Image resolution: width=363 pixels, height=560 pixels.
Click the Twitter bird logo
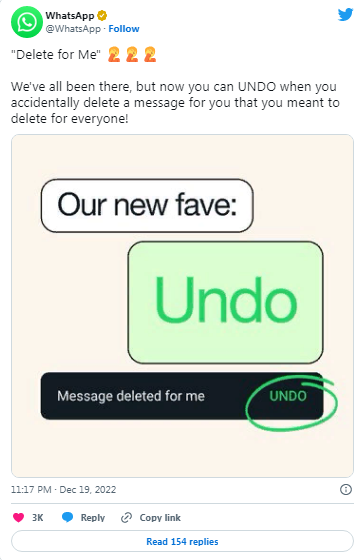pos(345,15)
